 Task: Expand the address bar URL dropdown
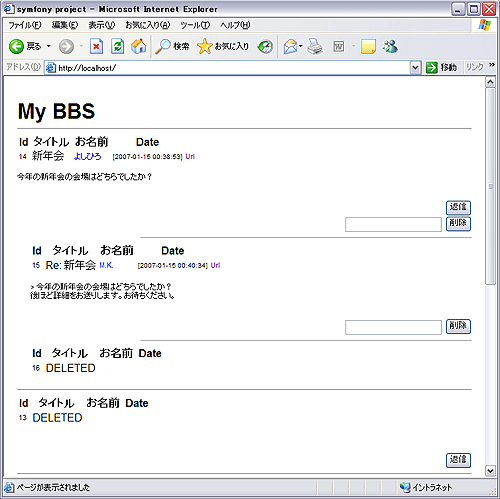pyautogui.click(x=415, y=68)
